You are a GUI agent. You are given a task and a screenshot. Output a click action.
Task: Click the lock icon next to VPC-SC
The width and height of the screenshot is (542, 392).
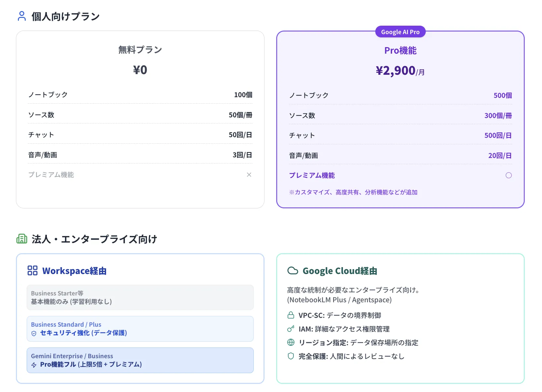coord(291,315)
